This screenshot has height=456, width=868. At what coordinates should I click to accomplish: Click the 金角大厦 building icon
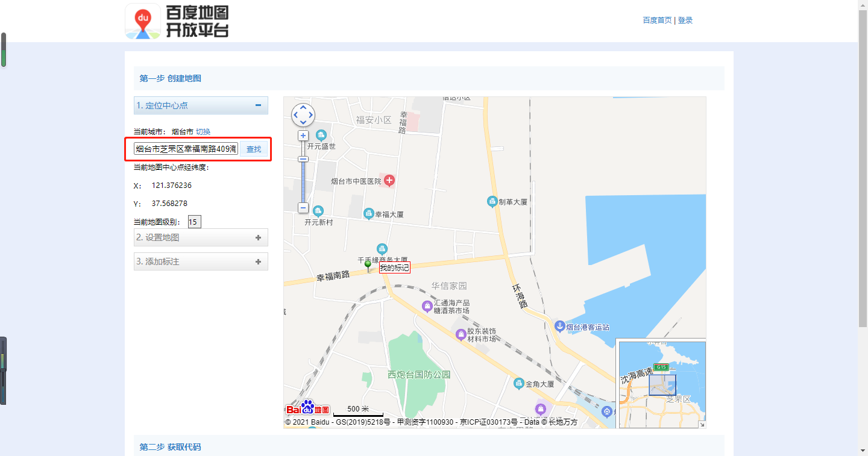518,383
